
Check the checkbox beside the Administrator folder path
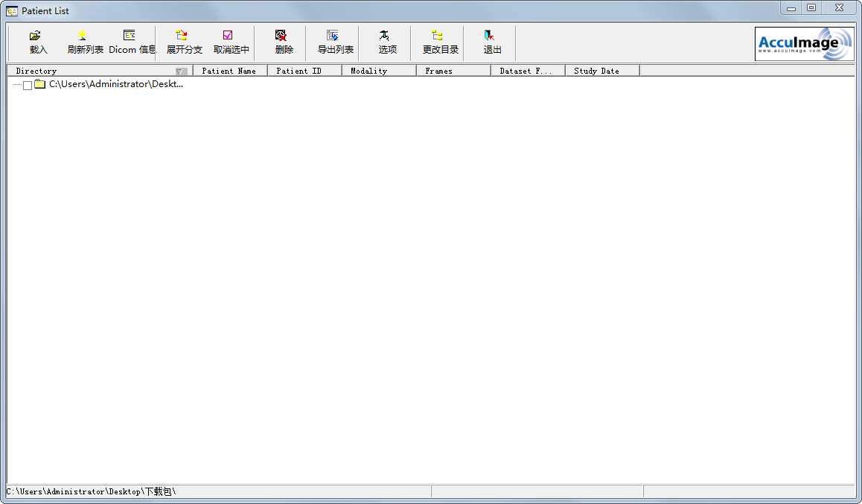28,85
